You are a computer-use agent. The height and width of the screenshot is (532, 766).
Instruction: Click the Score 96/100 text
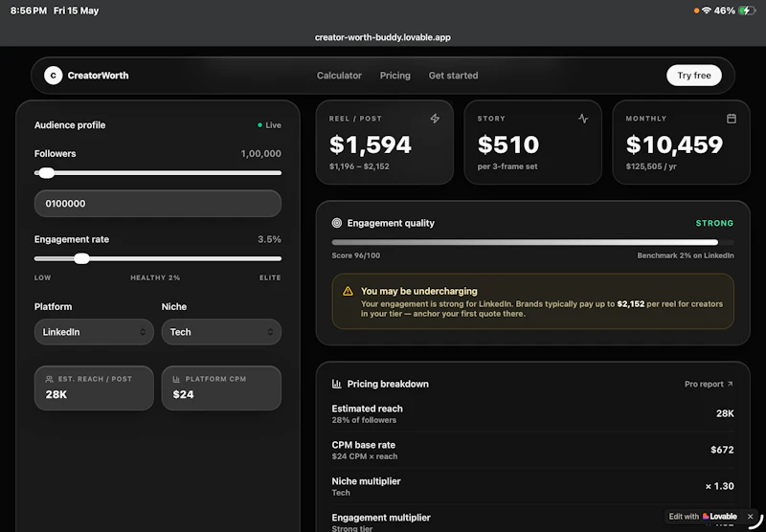coord(355,255)
